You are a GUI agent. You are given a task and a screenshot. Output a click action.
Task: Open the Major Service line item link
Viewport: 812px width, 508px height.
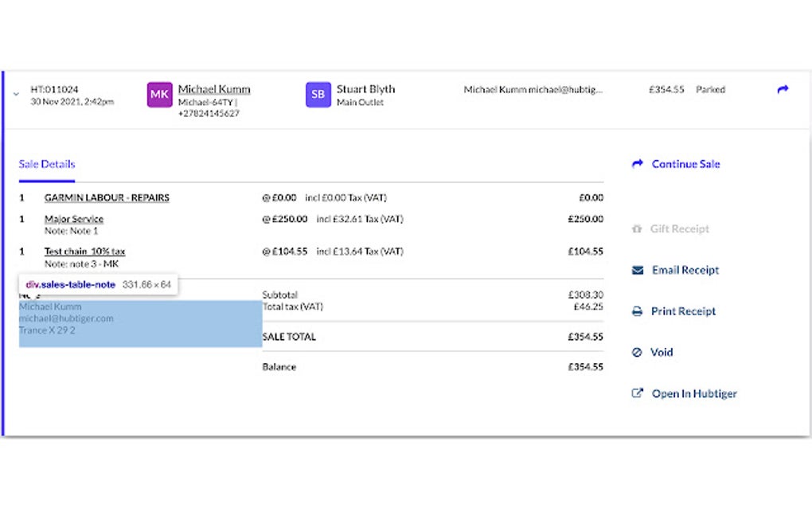[x=73, y=218]
